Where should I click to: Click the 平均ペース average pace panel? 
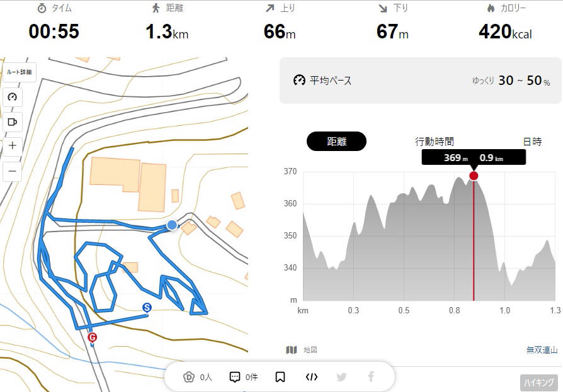421,81
